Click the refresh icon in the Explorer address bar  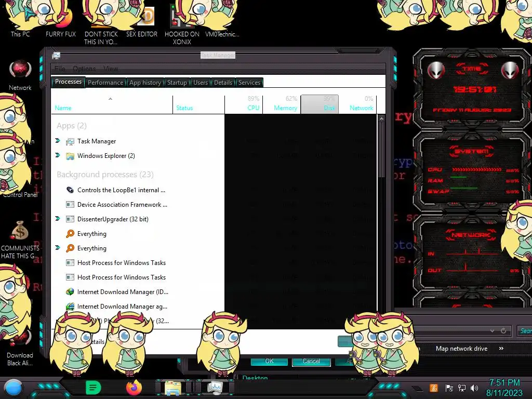(503, 330)
